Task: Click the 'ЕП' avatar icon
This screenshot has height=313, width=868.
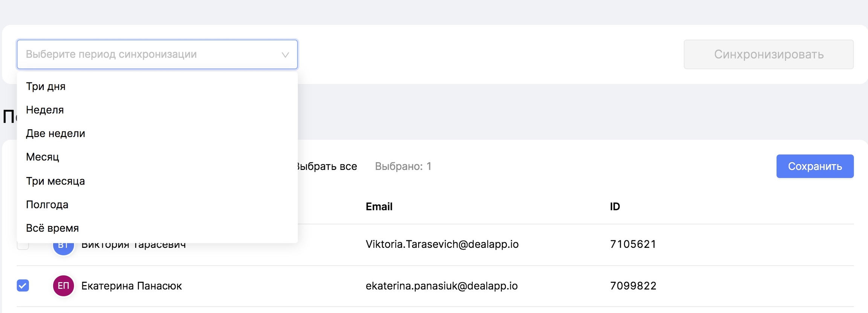Action: point(63,286)
